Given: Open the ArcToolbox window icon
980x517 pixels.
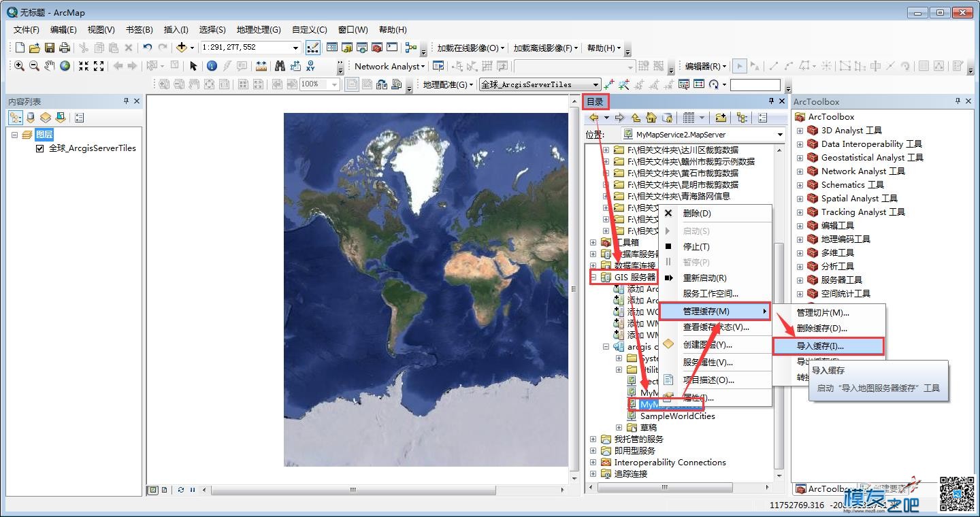Looking at the screenshot, I should click(378, 48).
